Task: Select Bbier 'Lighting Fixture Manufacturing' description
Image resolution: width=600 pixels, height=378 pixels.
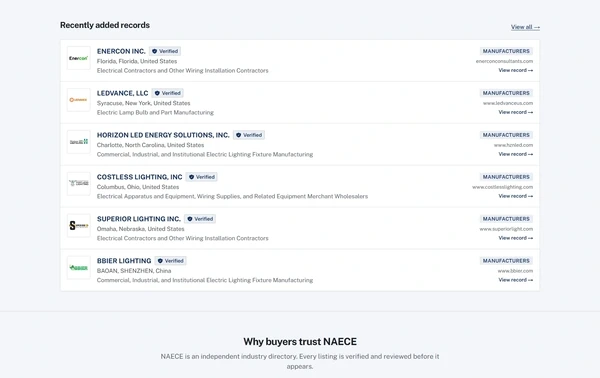Action: 205,280
